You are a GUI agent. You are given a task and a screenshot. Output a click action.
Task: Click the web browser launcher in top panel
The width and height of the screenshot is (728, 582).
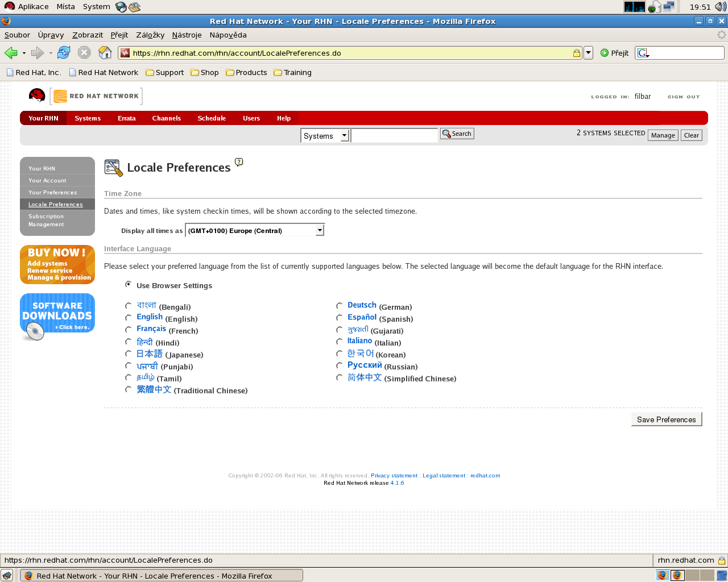(121, 7)
